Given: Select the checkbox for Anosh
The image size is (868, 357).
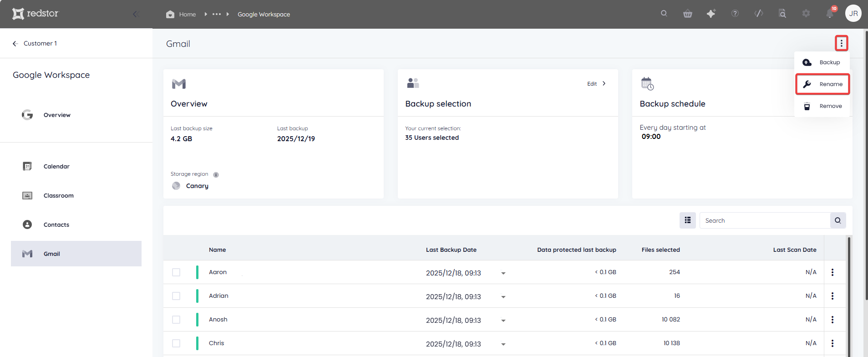Looking at the screenshot, I should tap(176, 320).
